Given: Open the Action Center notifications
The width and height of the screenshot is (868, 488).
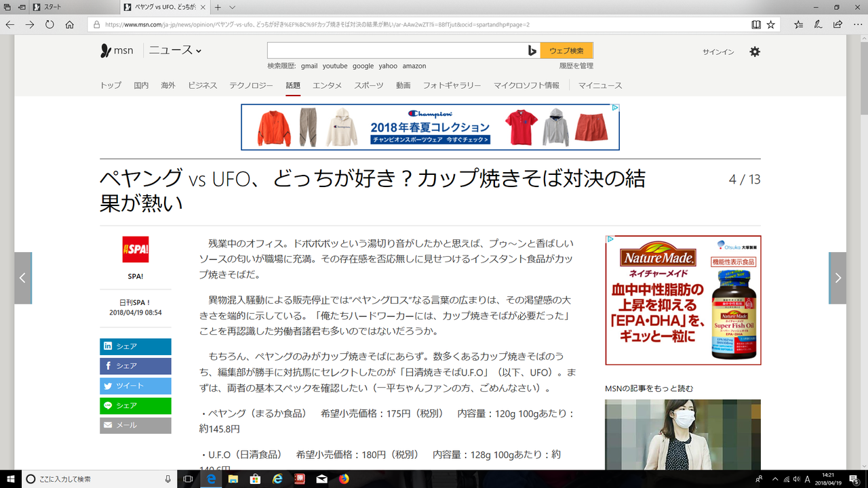Looking at the screenshot, I should [x=854, y=479].
